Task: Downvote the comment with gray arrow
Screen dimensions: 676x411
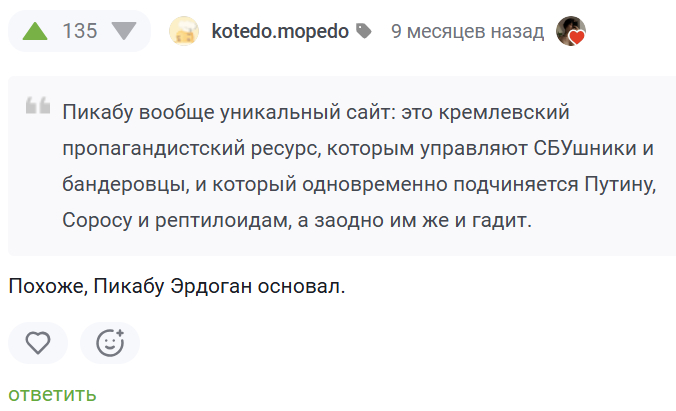Action: coord(124,31)
